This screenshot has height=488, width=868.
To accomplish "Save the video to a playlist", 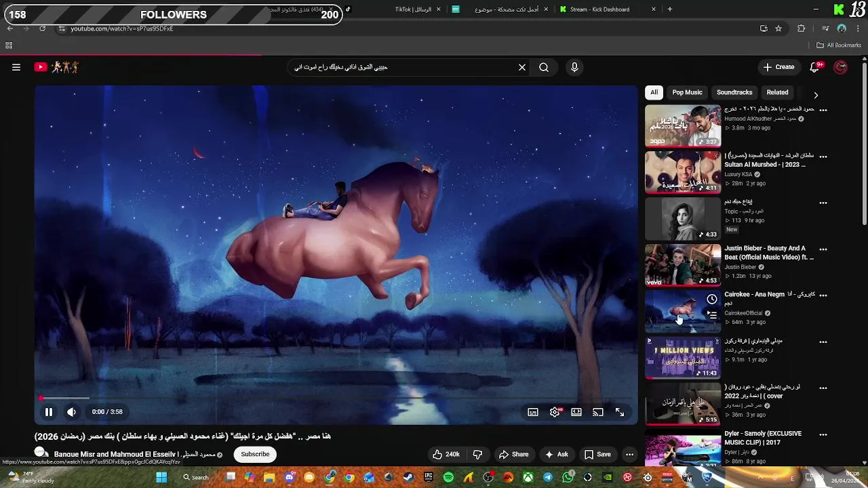I will point(597,454).
